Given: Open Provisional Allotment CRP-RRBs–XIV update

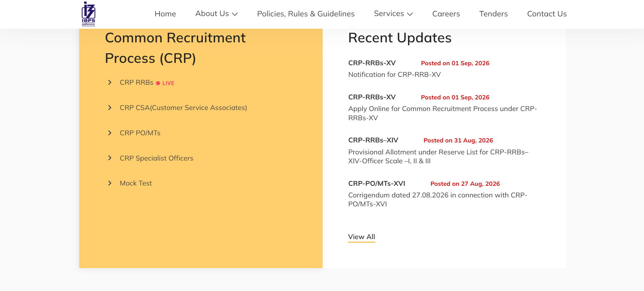Looking at the screenshot, I should (x=438, y=156).
